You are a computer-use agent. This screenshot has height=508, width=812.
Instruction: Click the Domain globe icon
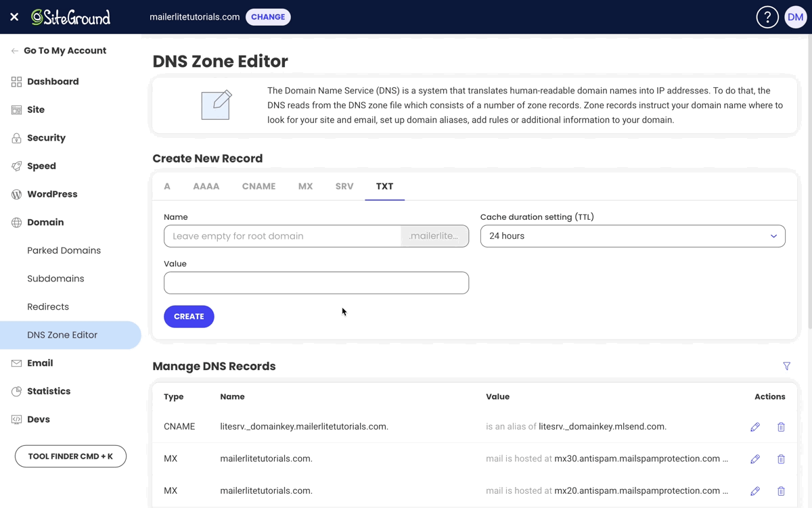16,223
